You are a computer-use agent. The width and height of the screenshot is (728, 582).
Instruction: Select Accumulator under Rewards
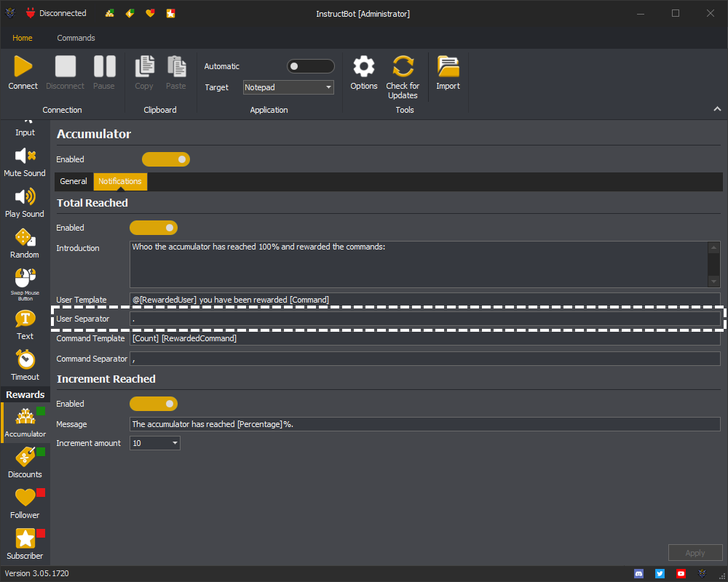tap(25, 423)
